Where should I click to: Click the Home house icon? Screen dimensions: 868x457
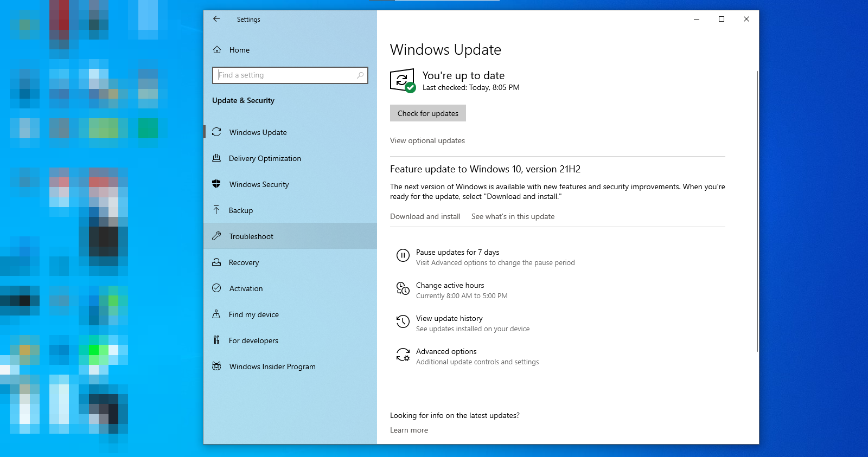tap(217, 50)
